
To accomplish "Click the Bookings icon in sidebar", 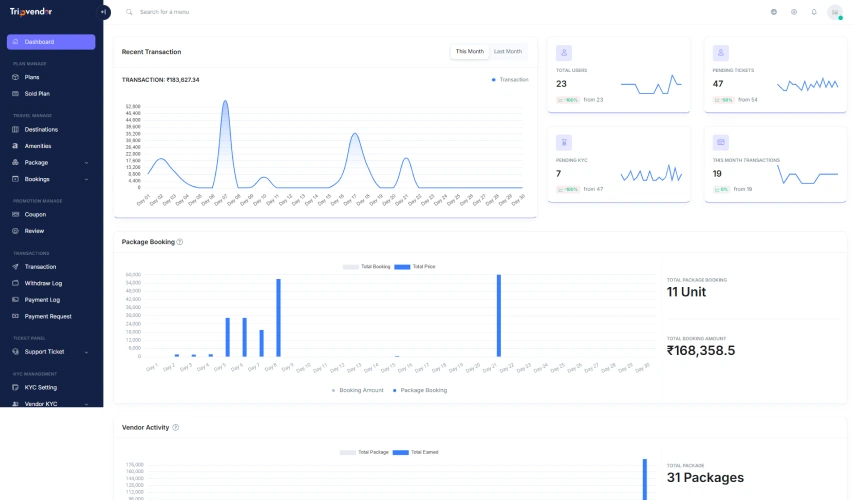I will pos(15,179).
